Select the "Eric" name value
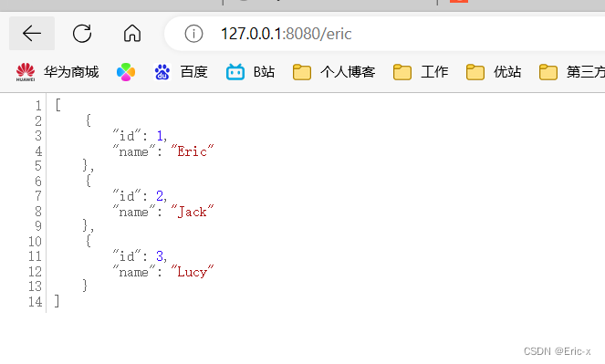This screenshot has height=364, width=605. pyautogui.click(x=193, y=151)
